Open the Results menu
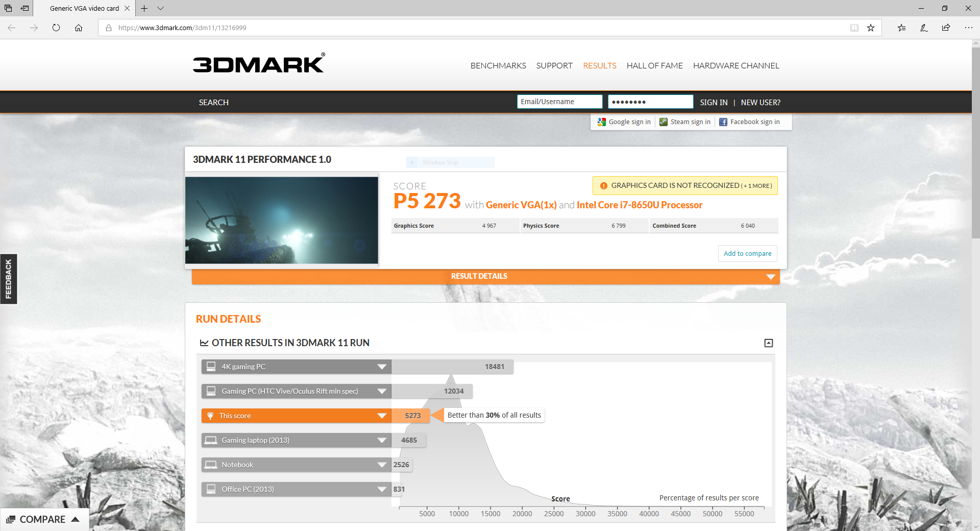980x531 pixels. 600,66
